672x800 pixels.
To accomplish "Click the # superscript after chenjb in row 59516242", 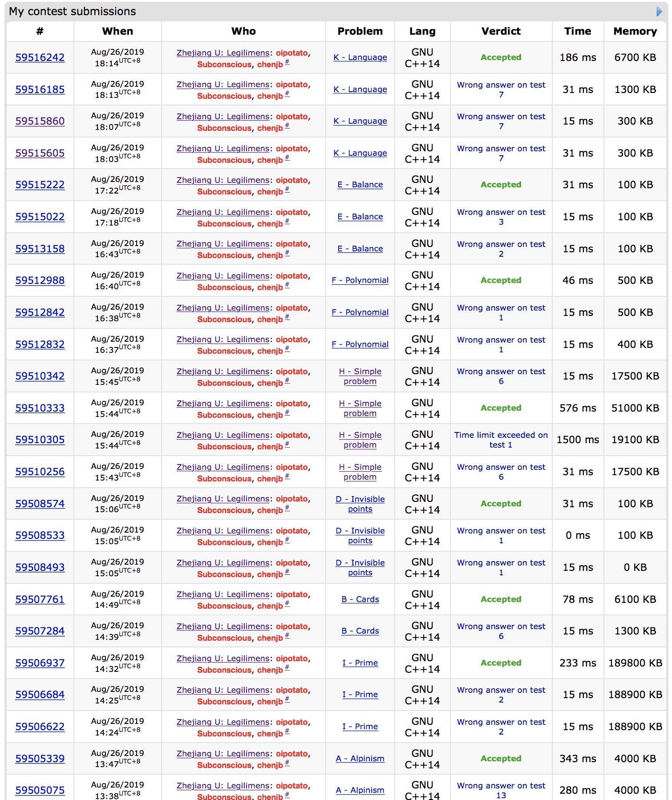I will [287, 62].
